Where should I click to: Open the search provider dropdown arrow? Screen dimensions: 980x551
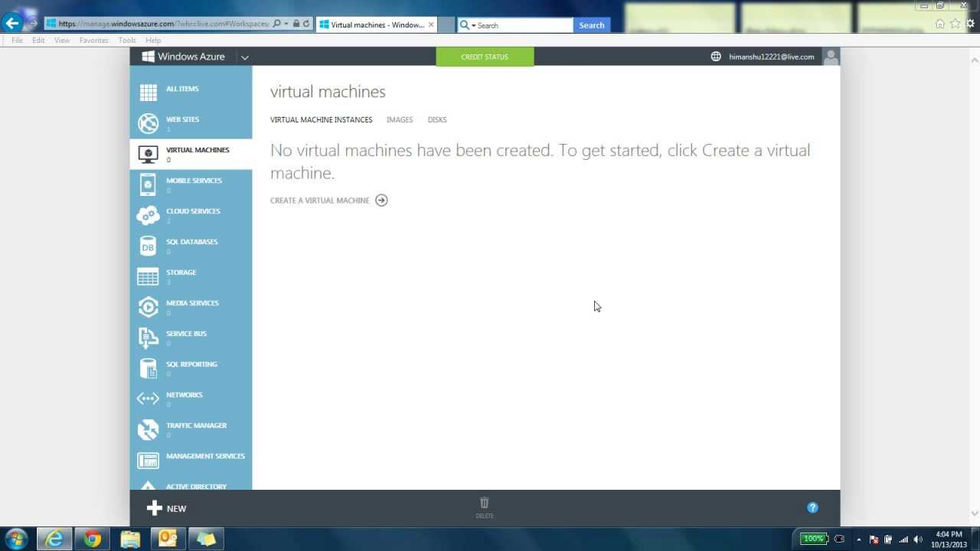pos(473,25)
